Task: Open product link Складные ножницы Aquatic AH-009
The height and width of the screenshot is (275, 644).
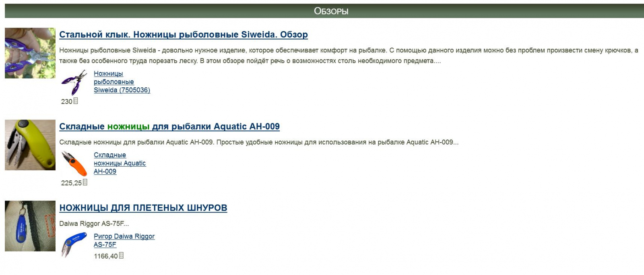Action: click(120, 163)
